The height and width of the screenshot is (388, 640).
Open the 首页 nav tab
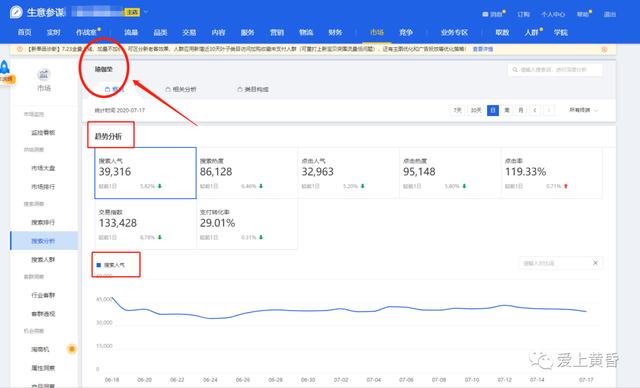[24, 32]
